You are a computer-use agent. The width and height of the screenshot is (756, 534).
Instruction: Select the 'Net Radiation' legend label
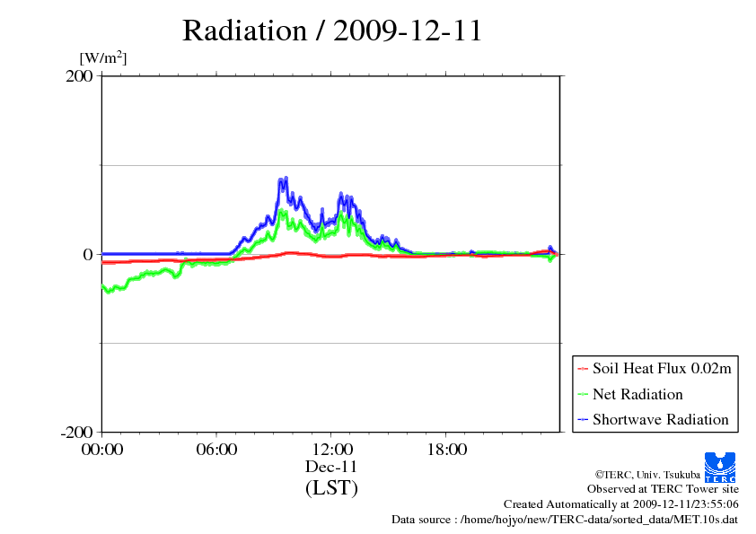(x=637, y=394)
